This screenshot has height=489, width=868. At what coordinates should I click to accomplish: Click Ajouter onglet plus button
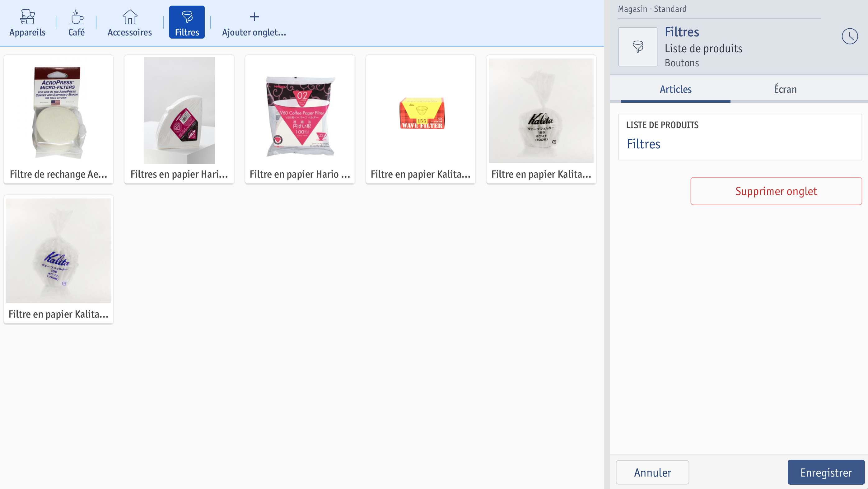(x=254, y=23)
